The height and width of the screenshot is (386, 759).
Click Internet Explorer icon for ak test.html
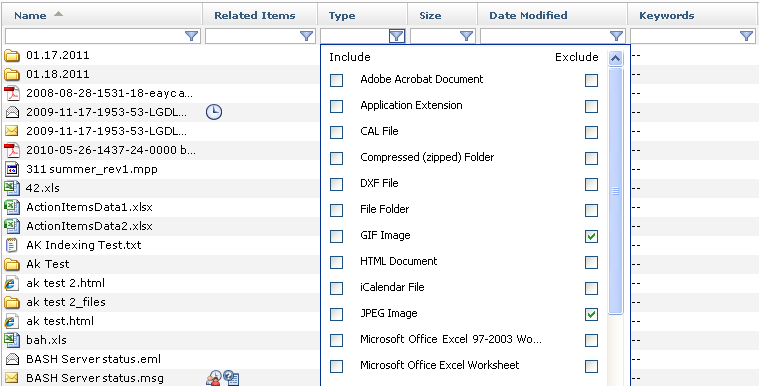tap(12, 321)
